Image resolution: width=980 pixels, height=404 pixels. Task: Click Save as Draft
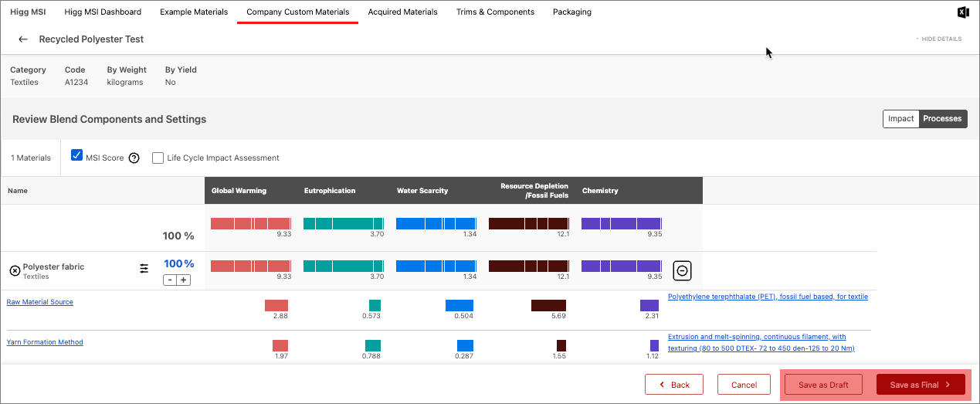[823, 385]
